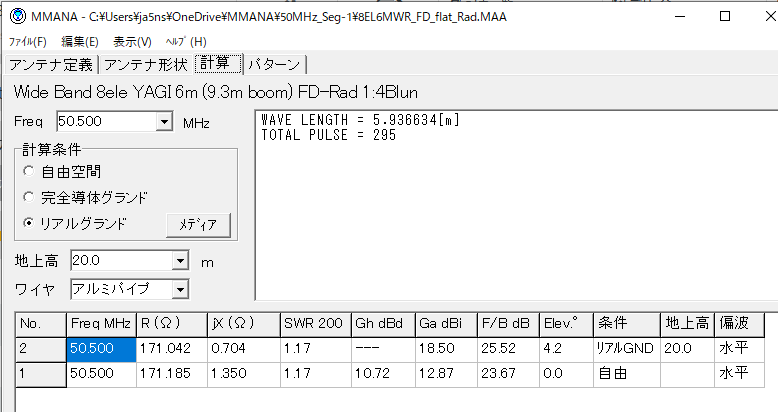
Task: Open the 表示(V) menu
Action: click(x=132, y=42)
